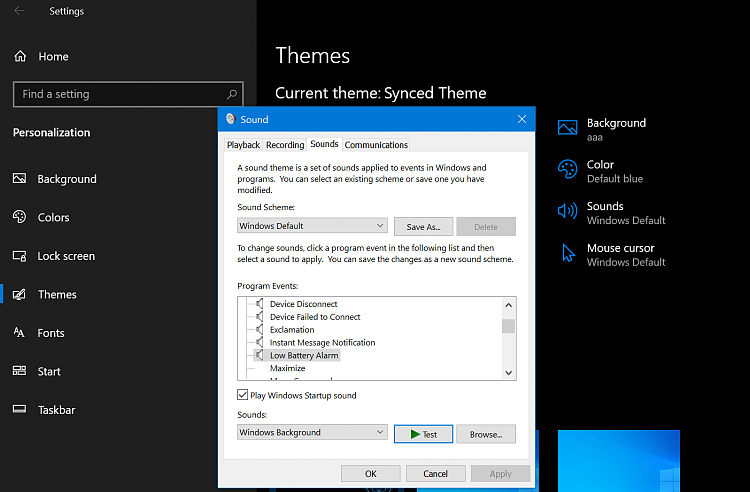Click speaker icon beside Device Failed to Connect
750x492 pixels.
259,317
